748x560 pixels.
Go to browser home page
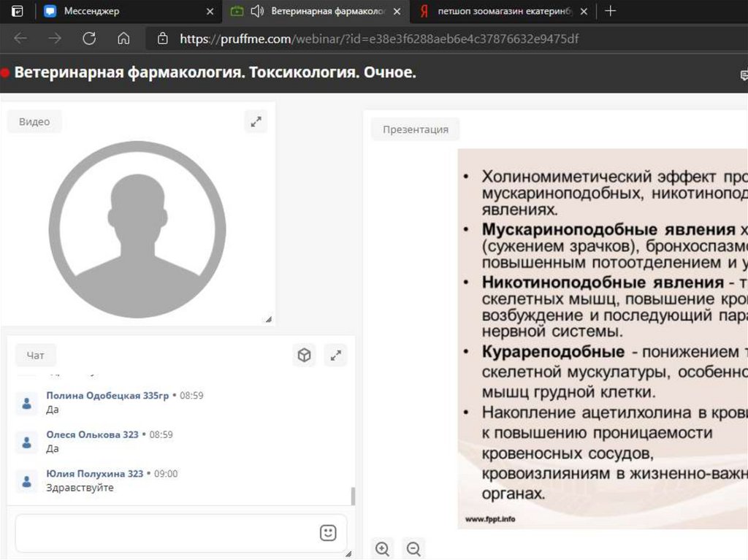pyautogui.click(x=123, y=39)
